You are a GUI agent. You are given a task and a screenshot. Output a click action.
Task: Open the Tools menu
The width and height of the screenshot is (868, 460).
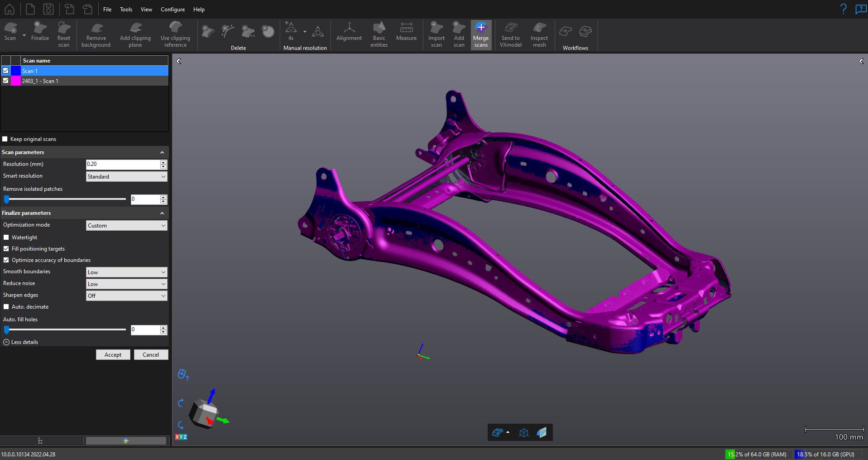click(126, 10)
